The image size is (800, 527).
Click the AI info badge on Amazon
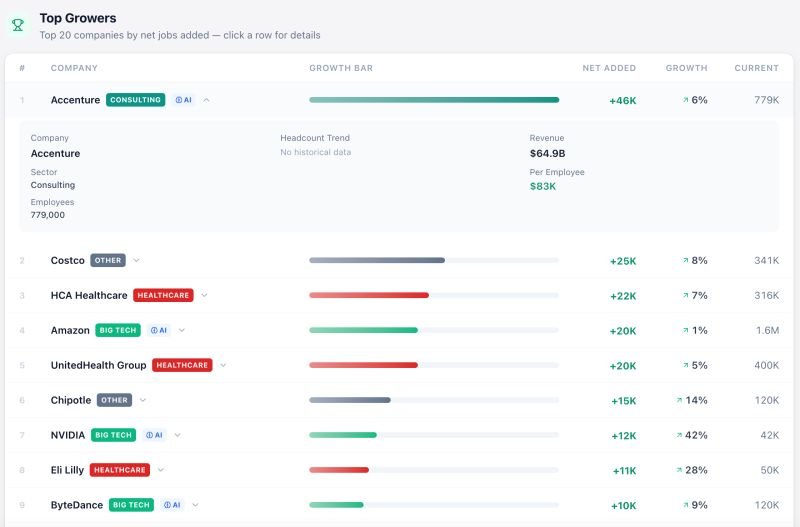pyautogui.click(x=159, y=330)
